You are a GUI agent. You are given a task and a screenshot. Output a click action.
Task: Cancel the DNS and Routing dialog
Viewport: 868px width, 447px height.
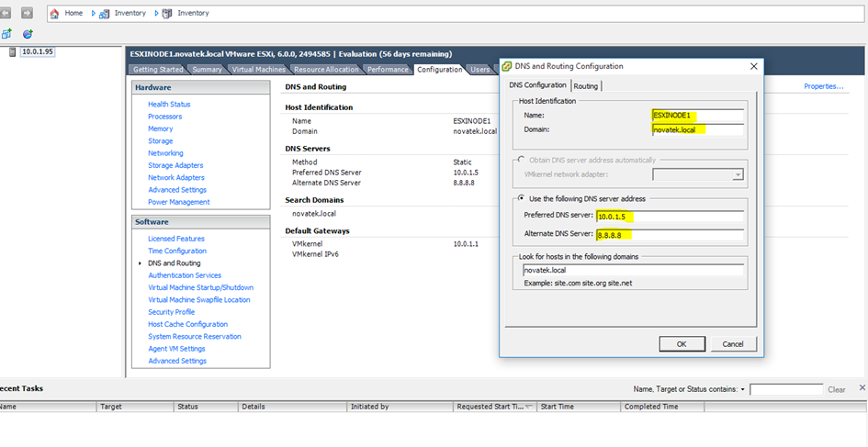(x=732, y=343)
